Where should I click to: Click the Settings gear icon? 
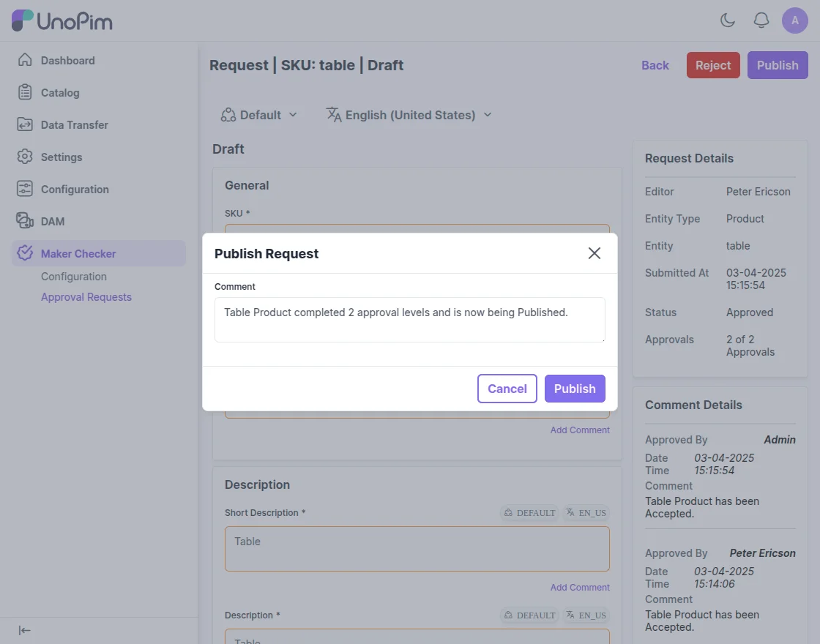[25, 157]
